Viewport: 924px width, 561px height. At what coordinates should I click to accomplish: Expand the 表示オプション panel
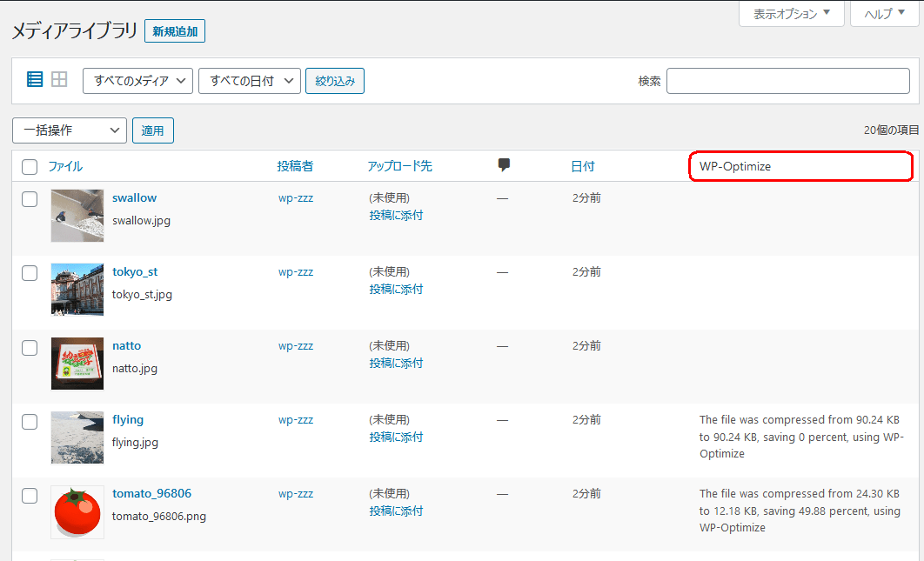(792, 14)
